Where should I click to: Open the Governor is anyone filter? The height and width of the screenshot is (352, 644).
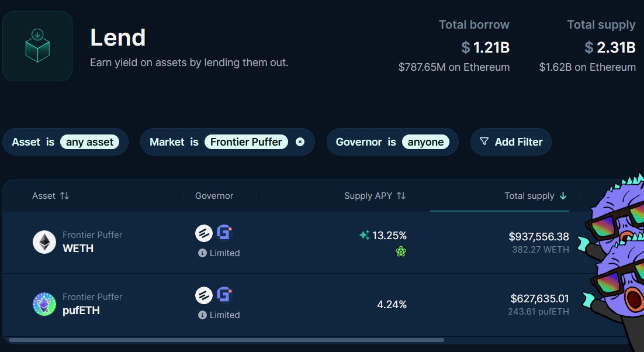[392, 142]
